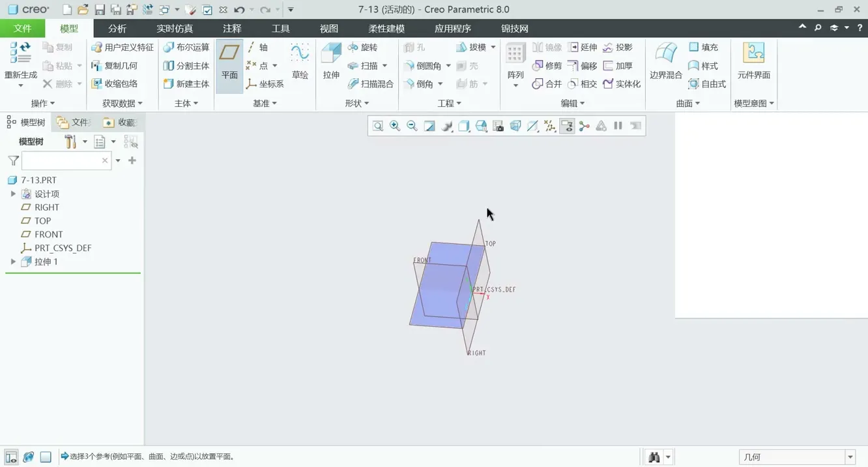
Task: Open the 阵列 pattern dropdown arrow
Action: [x=515, y=85]
